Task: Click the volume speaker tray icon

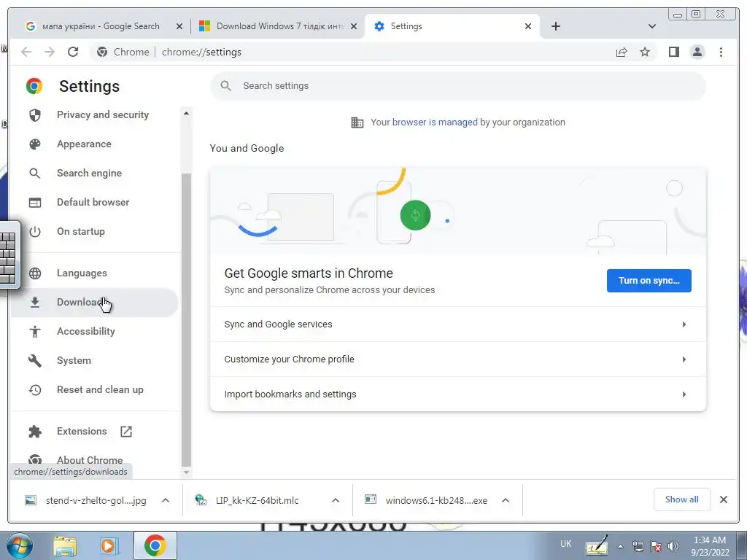Action: click(673, 546)
